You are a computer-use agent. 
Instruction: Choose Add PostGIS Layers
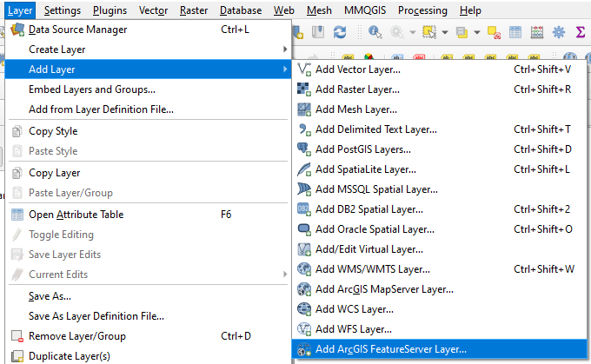(x=440, y=149)
